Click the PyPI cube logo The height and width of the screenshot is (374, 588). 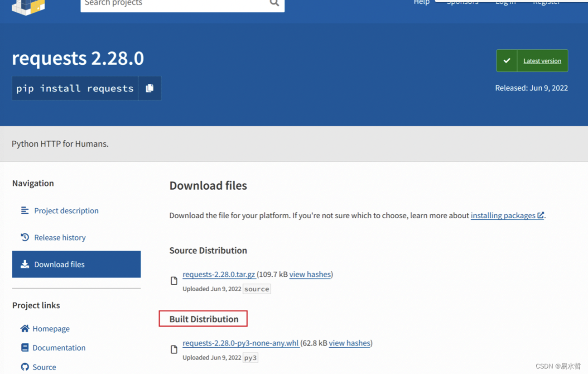point(29,7)
